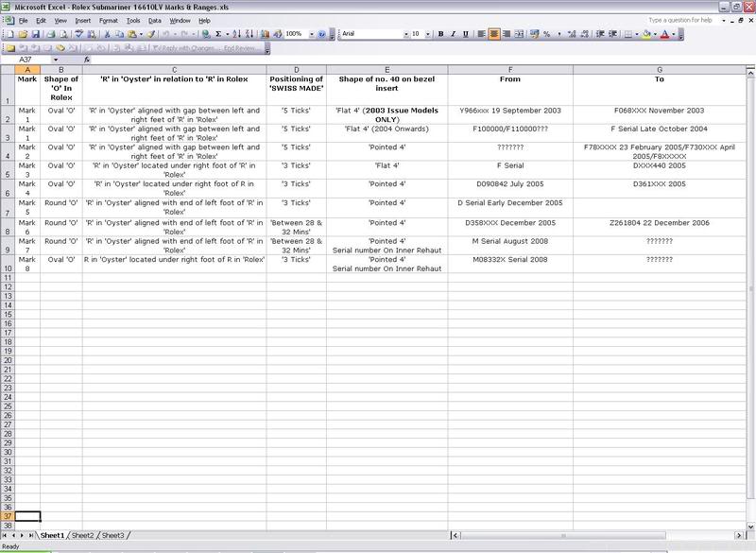
Task: Select column G header
Action: [659, 69]
